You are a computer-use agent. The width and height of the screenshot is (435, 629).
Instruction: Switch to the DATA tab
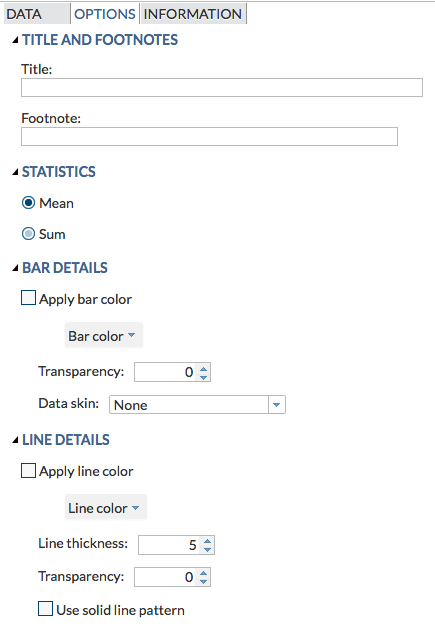[x=37, y=14]
